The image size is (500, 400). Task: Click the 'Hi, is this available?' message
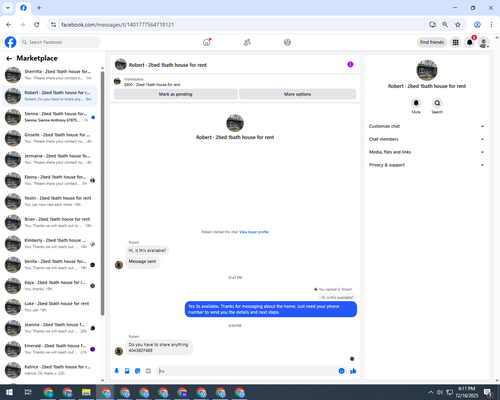pyautogui.click(x=147, y=250)
